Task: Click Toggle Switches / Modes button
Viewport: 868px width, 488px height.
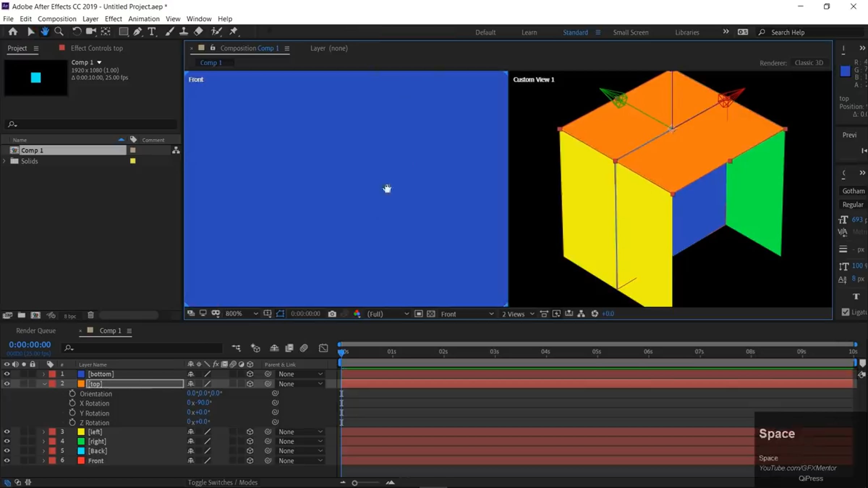Action: point(222,482)
